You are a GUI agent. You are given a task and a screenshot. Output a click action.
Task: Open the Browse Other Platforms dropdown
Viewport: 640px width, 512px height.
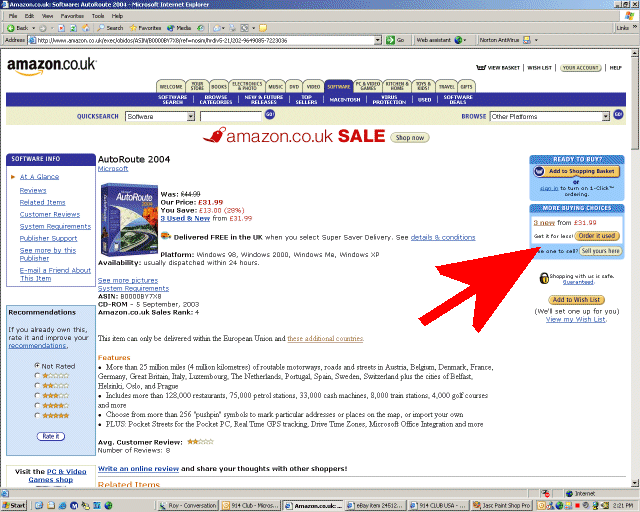tap(550, 117)
